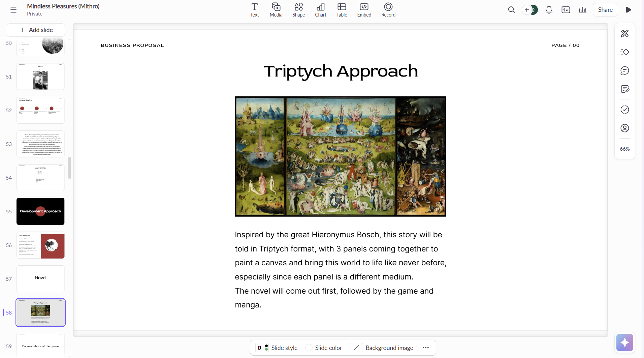Open comments panel in right sidebar
The height and width of the screenshot is (358, 644).
tap(625, 70)
